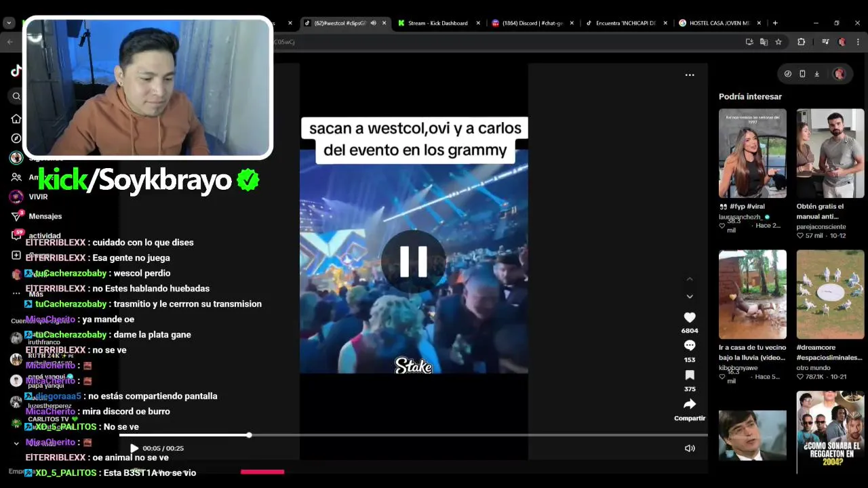Screen dimensions: 868x488
Task: Open the Chrome profile avatar in toolbar
Action: pos(842,42)
